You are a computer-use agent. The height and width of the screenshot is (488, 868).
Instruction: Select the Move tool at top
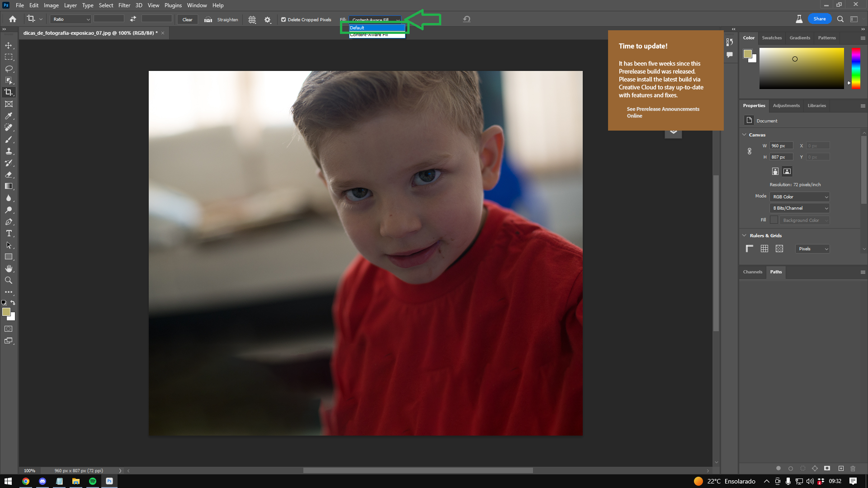point(8,45)
